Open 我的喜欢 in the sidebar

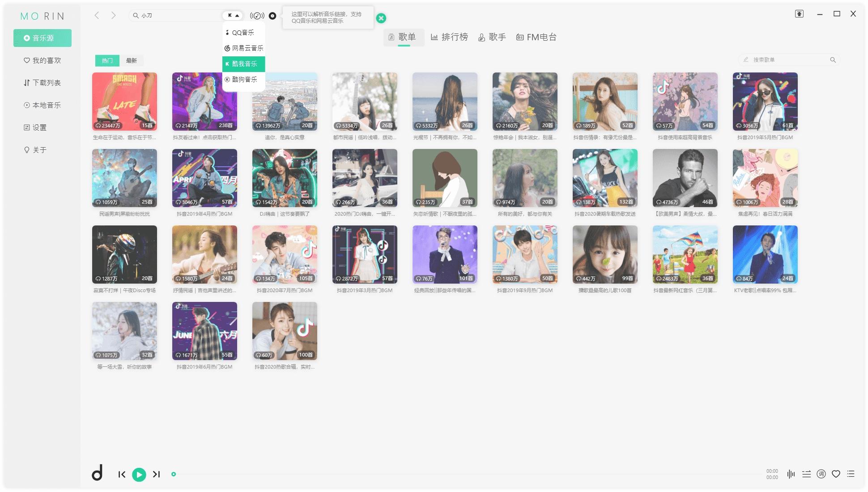[43, 60]
